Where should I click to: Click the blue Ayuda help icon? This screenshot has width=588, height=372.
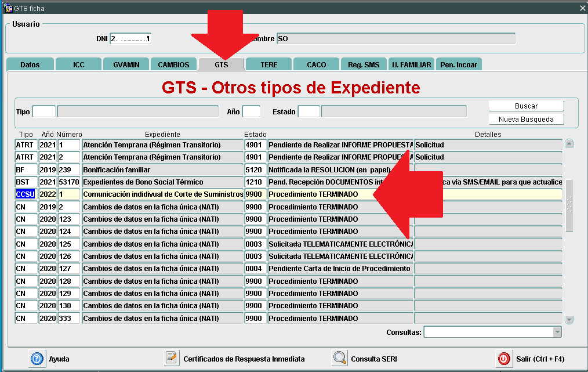37,359
